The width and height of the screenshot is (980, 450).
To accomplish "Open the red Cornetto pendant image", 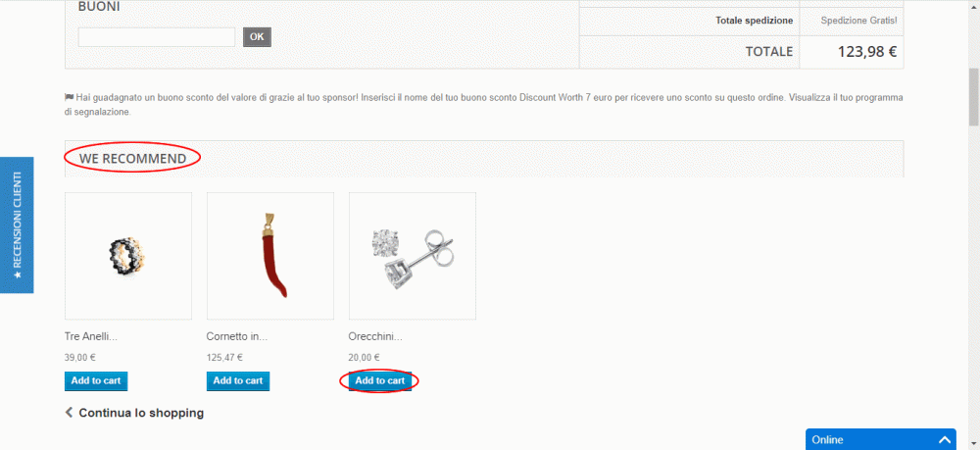I will coord(270,256).
